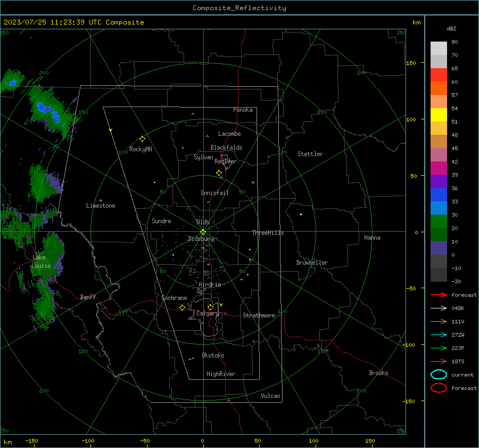
Task: Click the Ponoka city label
Action: tap(243, 110)
